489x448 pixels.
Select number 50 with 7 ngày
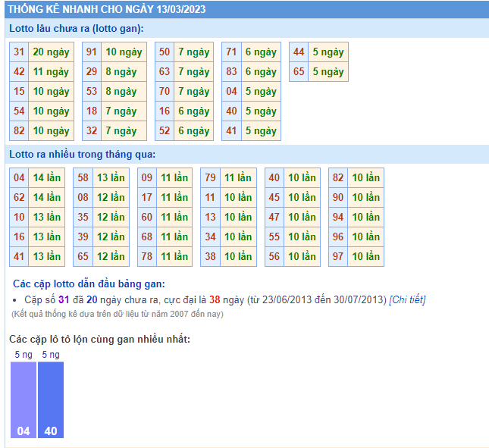(165, 52)
